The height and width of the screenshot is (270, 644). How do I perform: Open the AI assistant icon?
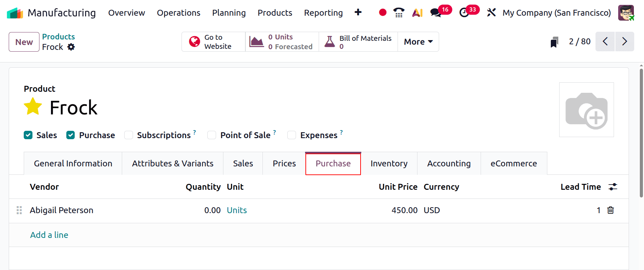417,13
